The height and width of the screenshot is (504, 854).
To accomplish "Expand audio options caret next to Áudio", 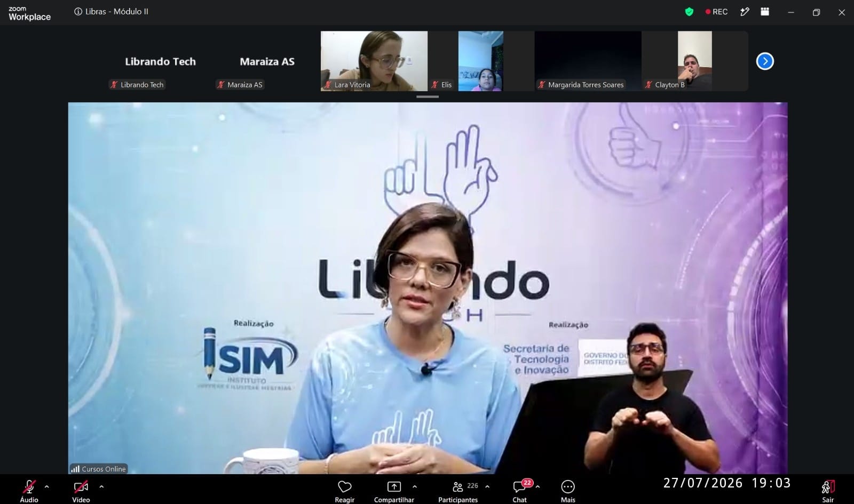I will 47,486.
